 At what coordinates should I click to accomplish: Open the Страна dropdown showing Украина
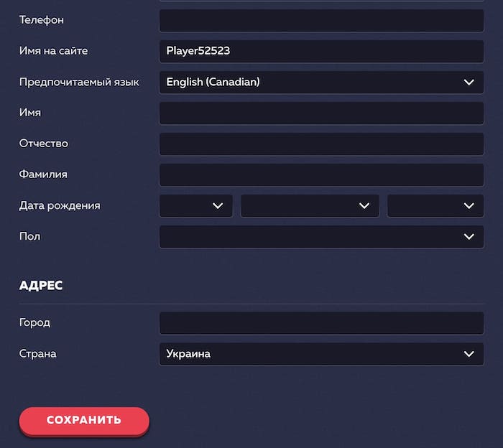(x=321, y=354)
